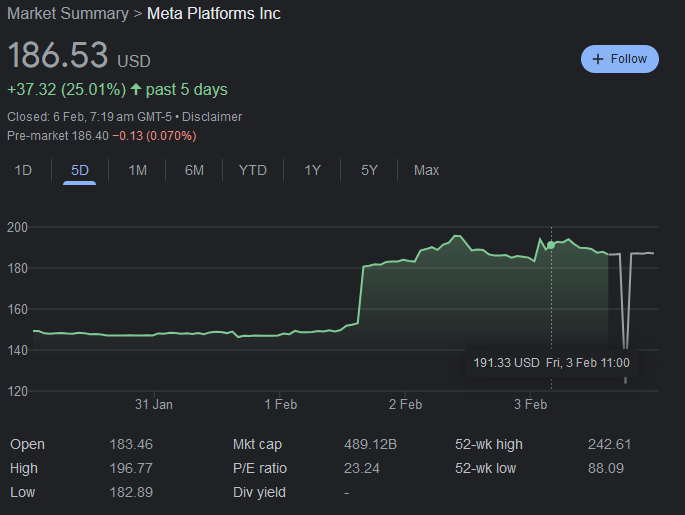685x515 pixels.
Task: Show the 6M chart range
Action: [194, 170]
